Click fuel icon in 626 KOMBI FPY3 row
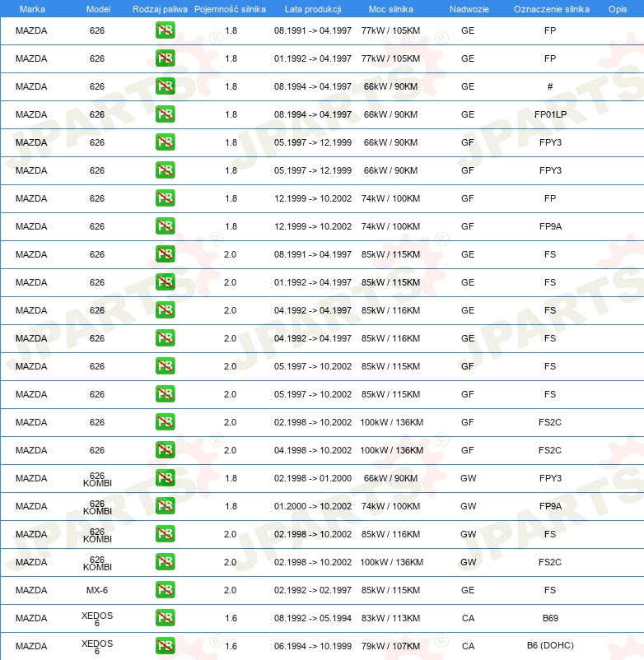 (165, 478)
